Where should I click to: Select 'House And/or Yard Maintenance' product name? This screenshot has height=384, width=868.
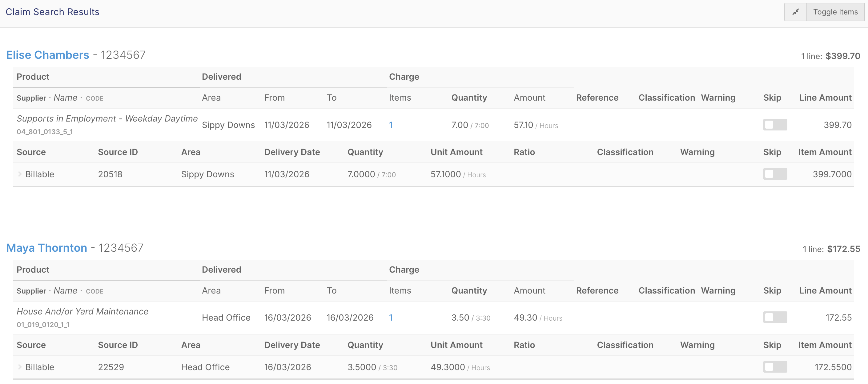(82, 312)
